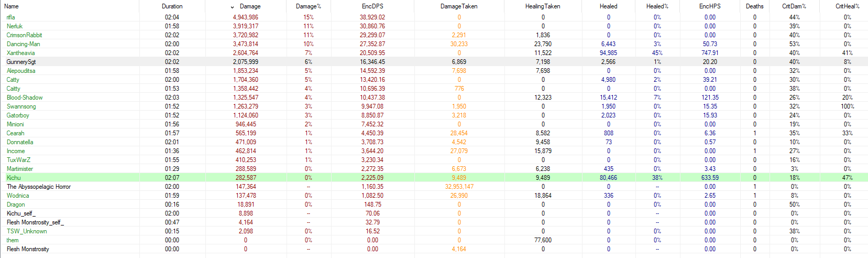Sort by the Healed% column header
868x258 pixels.
[657, 6]
